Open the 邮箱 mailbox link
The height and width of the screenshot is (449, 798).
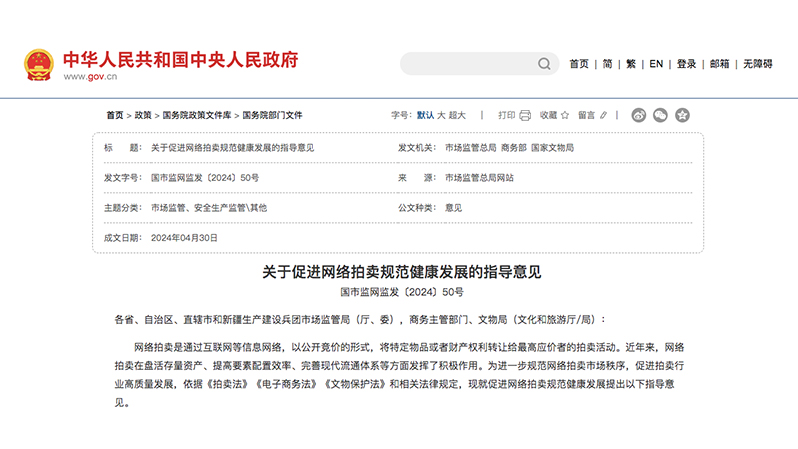pos(720,64)
